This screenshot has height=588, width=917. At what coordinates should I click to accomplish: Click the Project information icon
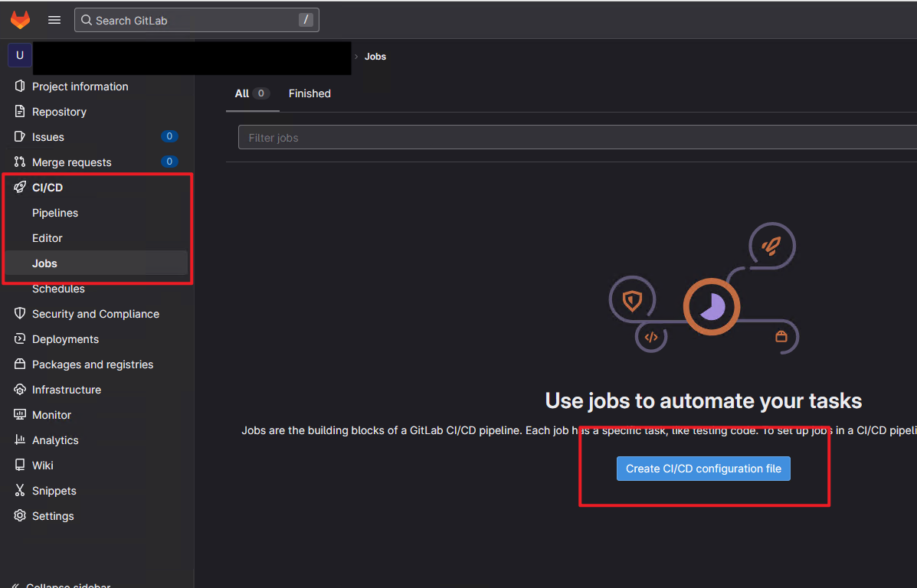[20, 86]
